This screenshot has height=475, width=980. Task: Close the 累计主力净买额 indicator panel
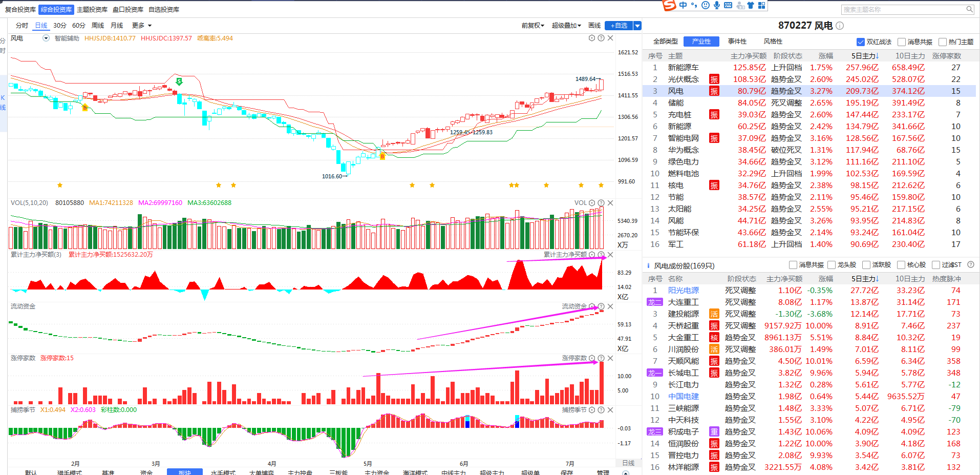(610, 255)
